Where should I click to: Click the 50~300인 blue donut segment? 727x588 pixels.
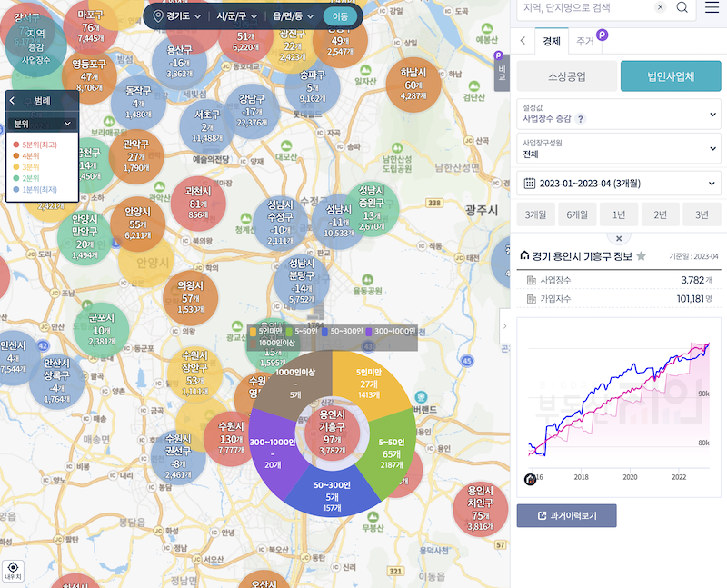click(x=332, y=497)
